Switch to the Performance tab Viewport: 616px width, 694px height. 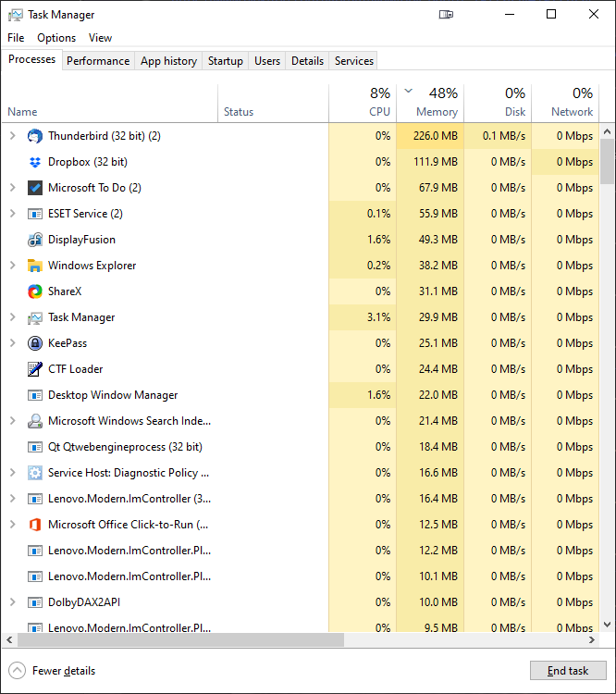[98, 61]
